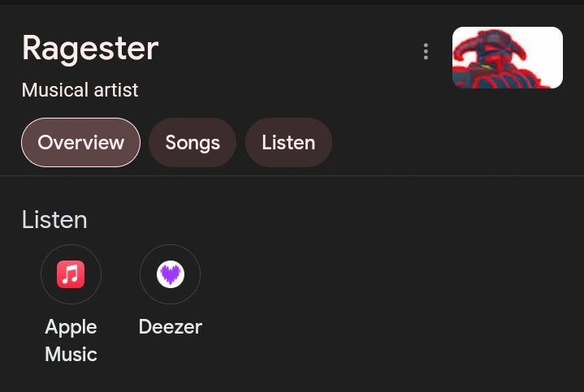Open the Deezer purple heart icon

coord(170,274)
